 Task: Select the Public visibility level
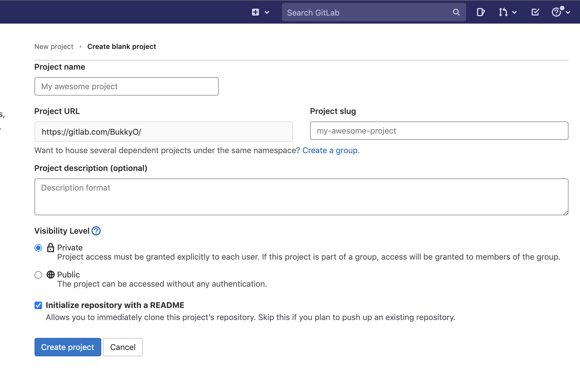pyautogui.click(x=38, y=275)
